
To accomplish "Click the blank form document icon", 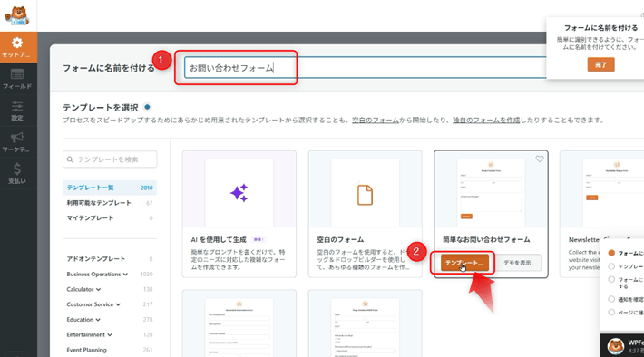I will [x=365, y=195].
